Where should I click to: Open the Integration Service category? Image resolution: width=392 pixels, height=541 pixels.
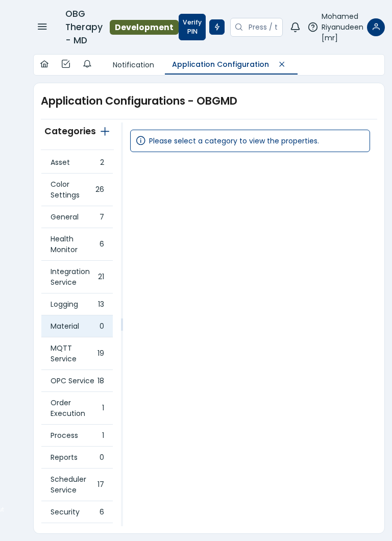point(77,277)
